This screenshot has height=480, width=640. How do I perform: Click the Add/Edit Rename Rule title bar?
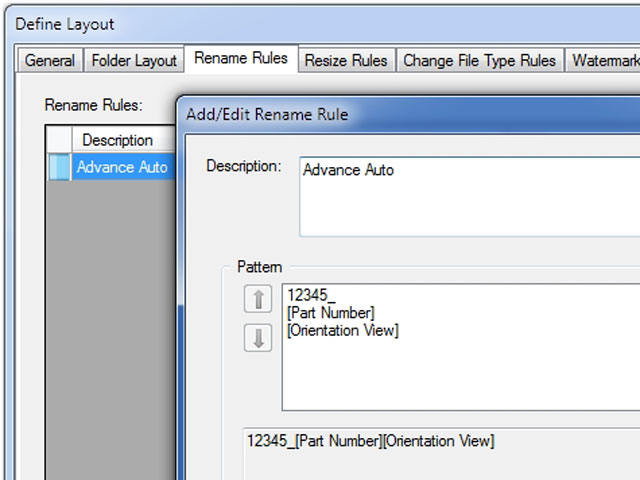400,114
